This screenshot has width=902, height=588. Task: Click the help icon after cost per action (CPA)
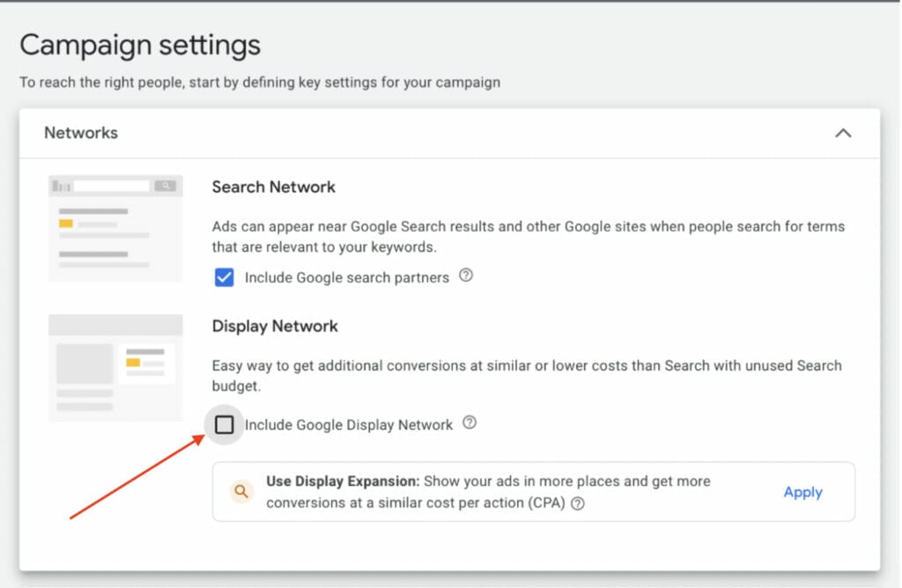pos(578,504)
